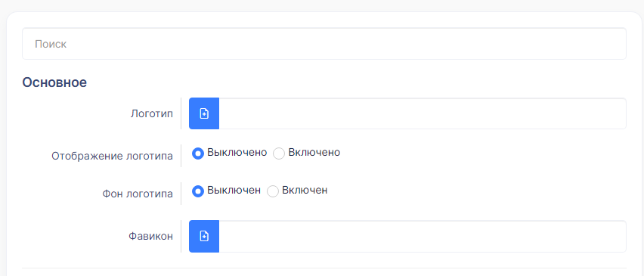Image resolution: width=644 pixels, height=276 pixels.
Task: Click the file upload icon for Фавикон
Action: (204, 236)
